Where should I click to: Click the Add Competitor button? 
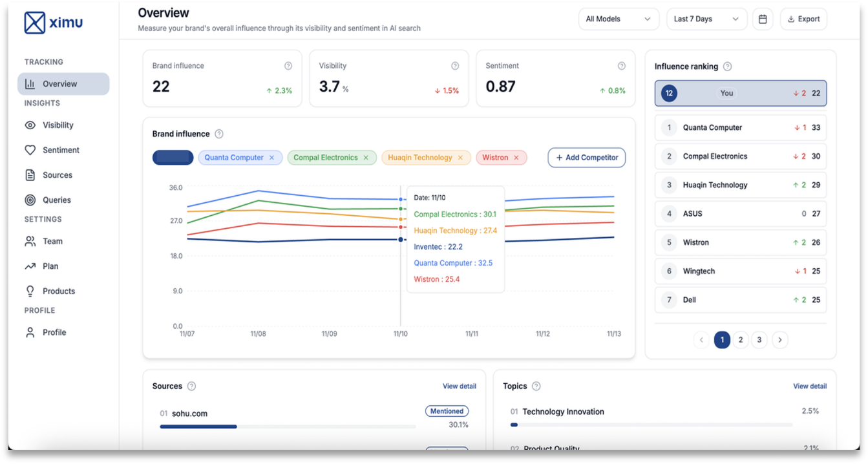[x=586, y=158]
